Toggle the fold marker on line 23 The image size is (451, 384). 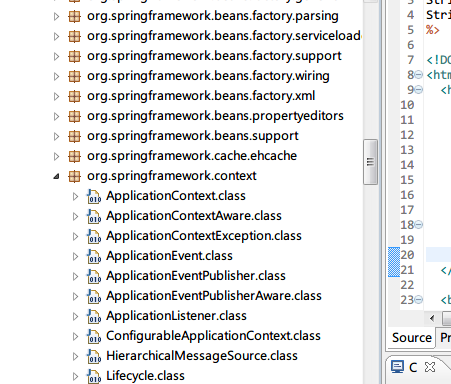pos(419,300)
